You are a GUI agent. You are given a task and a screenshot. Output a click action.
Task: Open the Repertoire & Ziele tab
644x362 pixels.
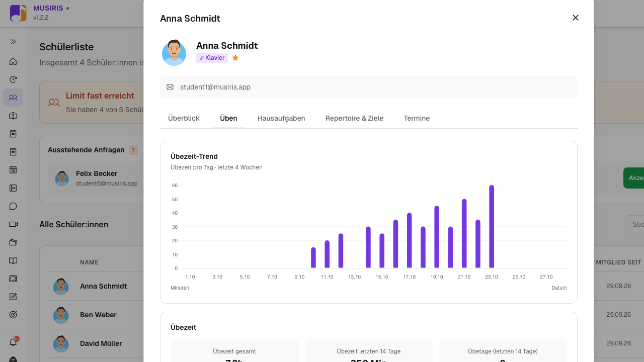pyautogui.click(x=354, y=118)
